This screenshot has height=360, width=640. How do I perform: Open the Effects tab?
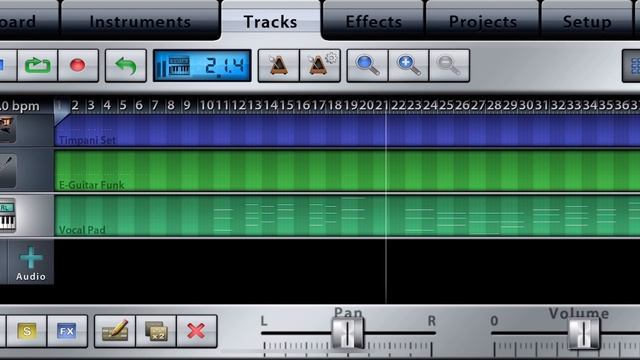373,20
